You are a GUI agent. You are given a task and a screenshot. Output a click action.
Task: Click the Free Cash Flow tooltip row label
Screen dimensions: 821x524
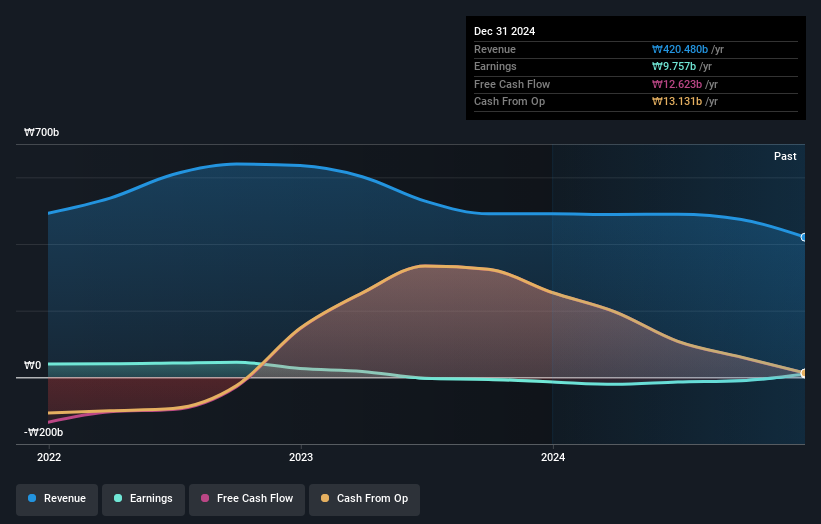click(512, 84)
